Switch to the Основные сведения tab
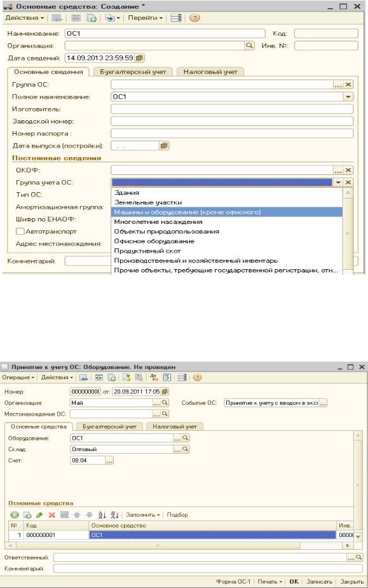This screenshot has height=588, width=368. pos(48,72)
